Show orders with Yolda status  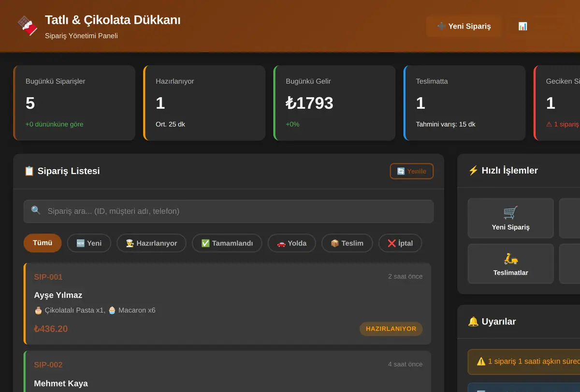(291, 243)
